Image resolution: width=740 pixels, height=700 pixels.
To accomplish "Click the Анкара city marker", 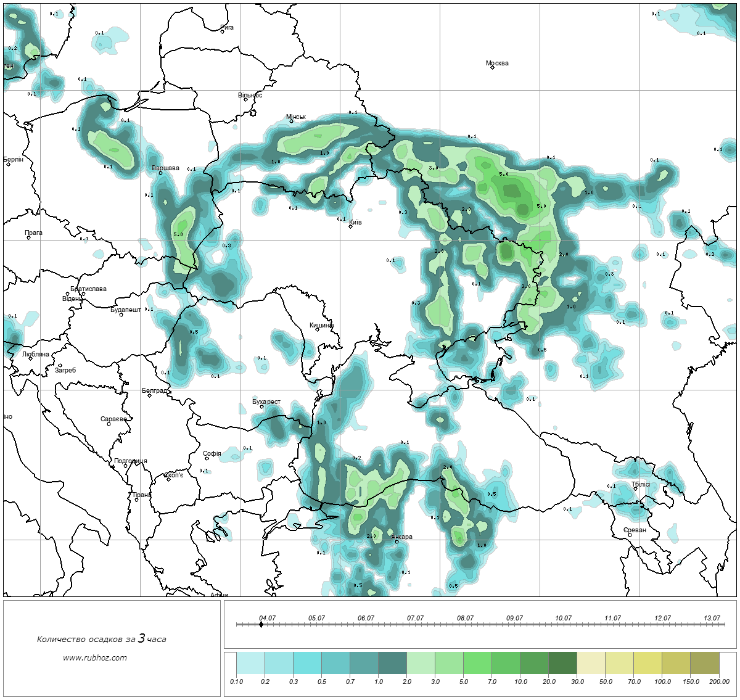I will coord(397,541).
